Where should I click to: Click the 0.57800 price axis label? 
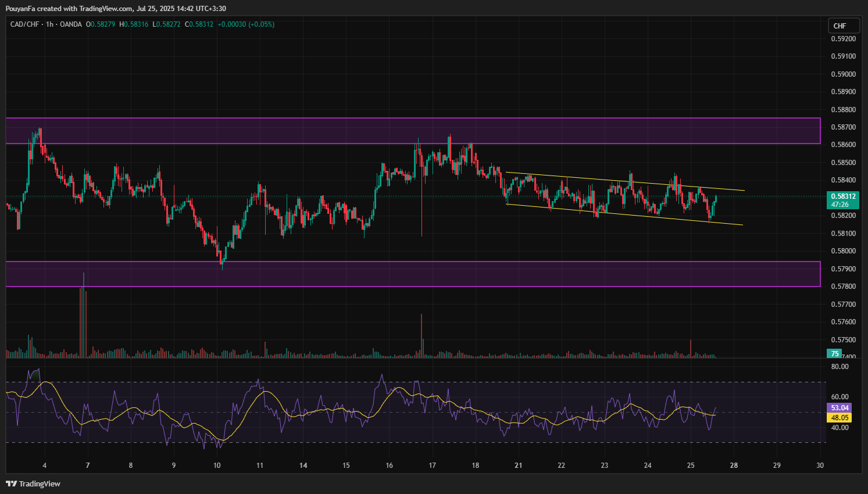point(843,287)
